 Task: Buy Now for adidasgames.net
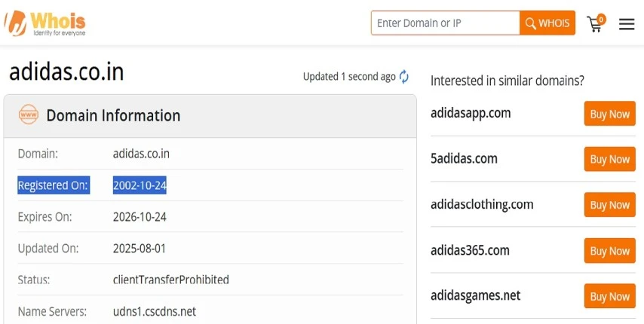pos(609,296)
